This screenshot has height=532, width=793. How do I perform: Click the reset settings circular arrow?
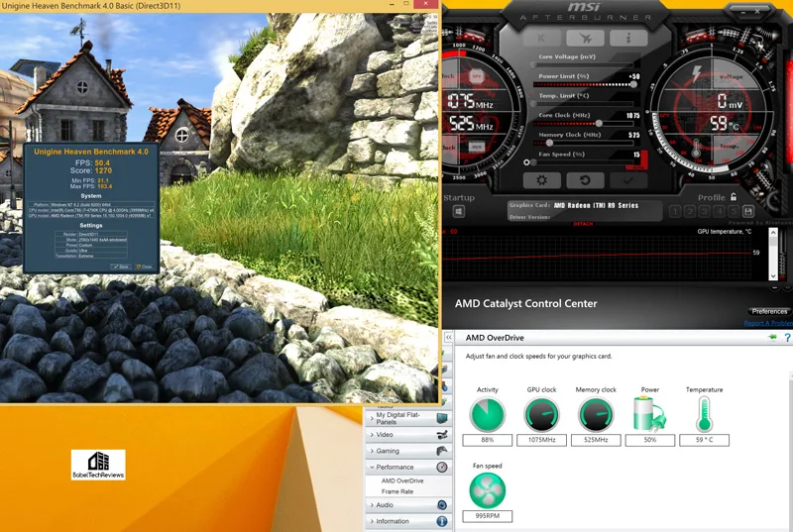point(585,180)
